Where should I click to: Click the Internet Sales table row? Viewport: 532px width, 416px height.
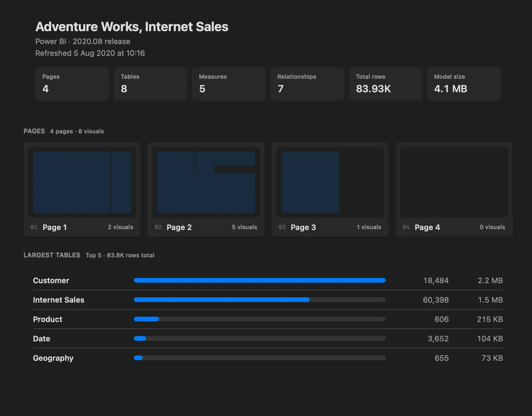coord(268,300)
